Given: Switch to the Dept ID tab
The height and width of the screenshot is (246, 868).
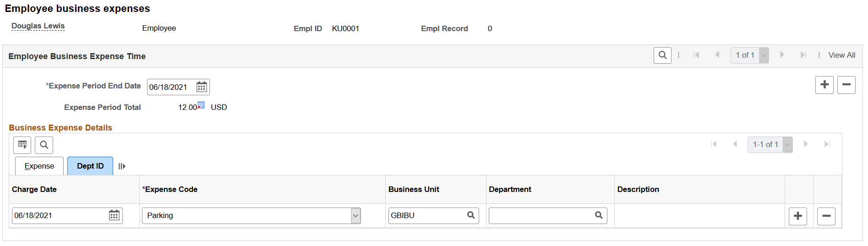Looking at the screenshot, I should coord(90,166).
